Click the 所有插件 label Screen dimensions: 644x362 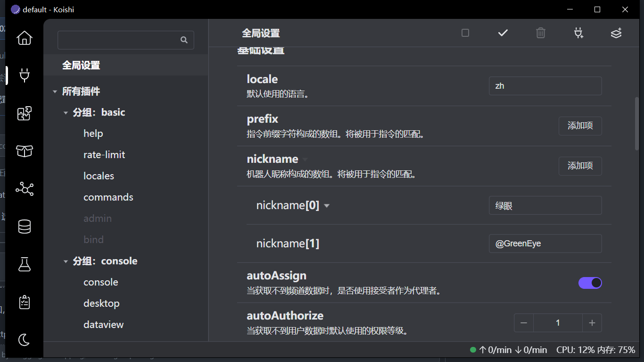(x=81, y=91)
